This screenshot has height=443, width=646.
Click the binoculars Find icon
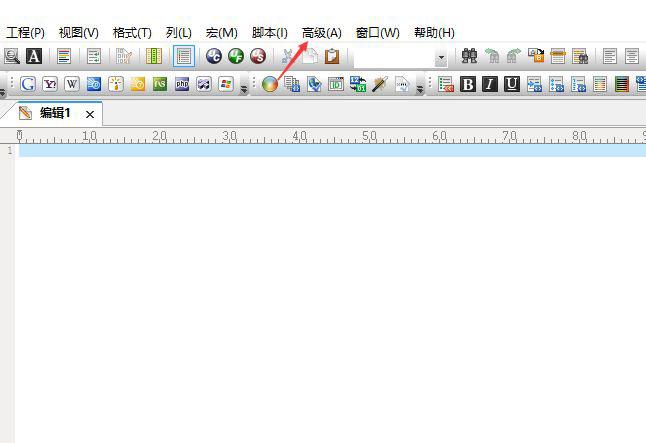[469, 57]
